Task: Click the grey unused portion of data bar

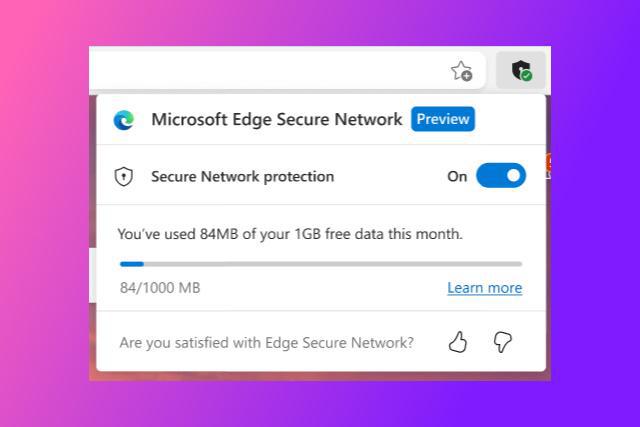Action: 333,264
